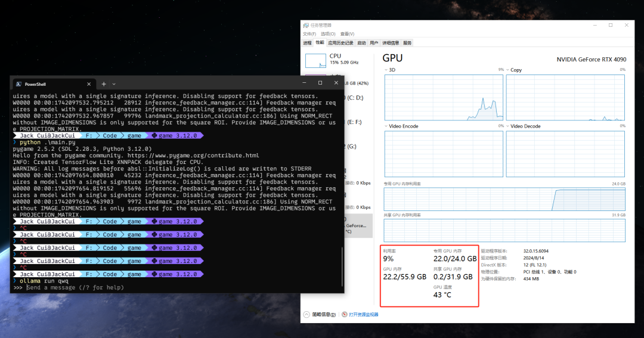Select the GeForce GPU sidebar entry

click(358, 225)
